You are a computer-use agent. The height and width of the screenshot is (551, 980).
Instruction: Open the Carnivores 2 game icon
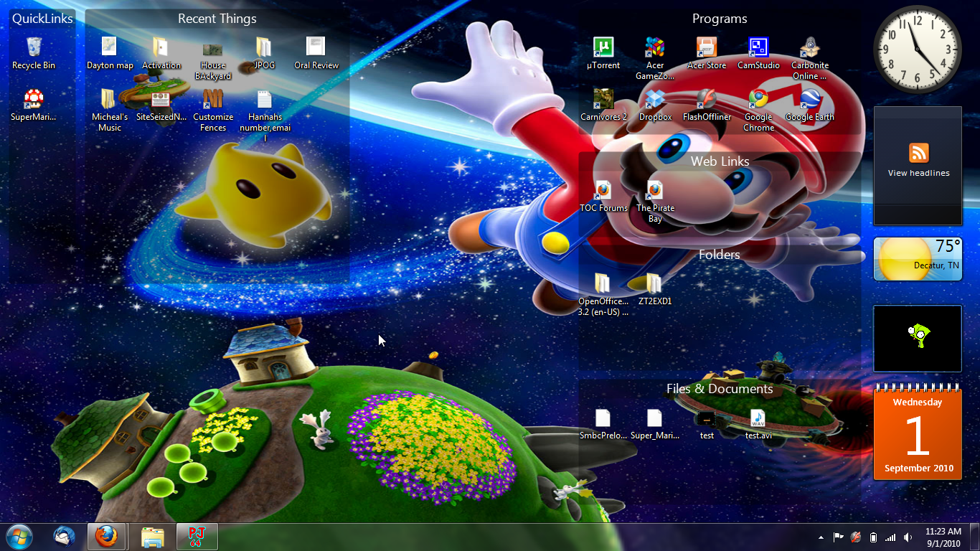pos(603,100)
